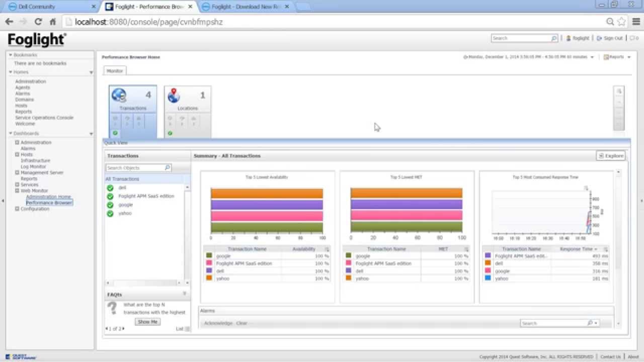Click the green status icon beside dell
Screen dimensions: 644x362
pyautogui.click(x=110, y=188)
